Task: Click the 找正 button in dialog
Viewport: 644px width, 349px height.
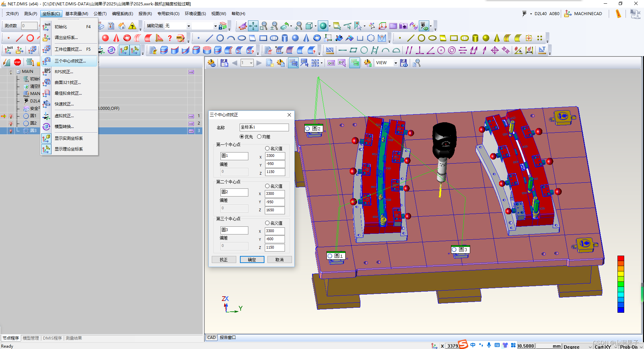Action: pos(224,260)
